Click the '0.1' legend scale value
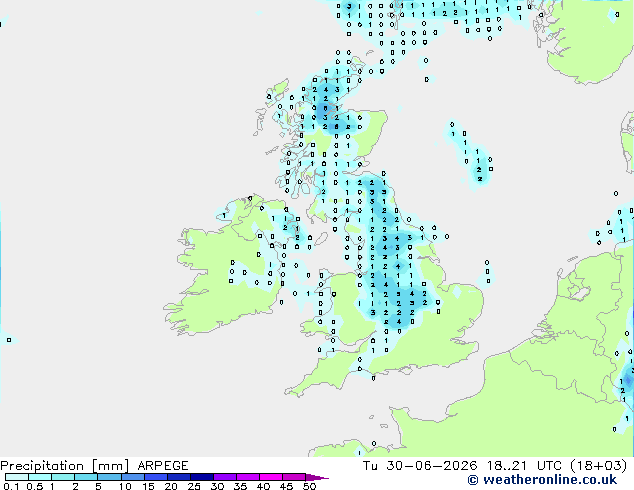 11,486
